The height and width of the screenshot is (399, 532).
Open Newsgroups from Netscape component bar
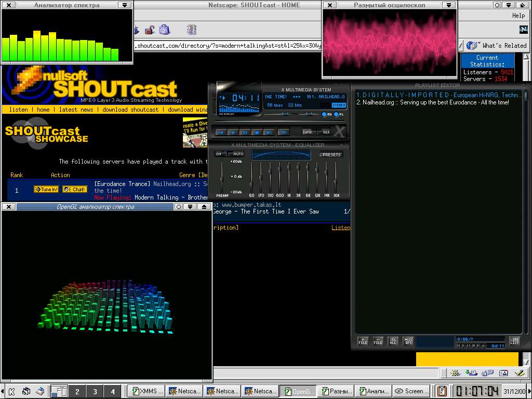click(487, 373)
